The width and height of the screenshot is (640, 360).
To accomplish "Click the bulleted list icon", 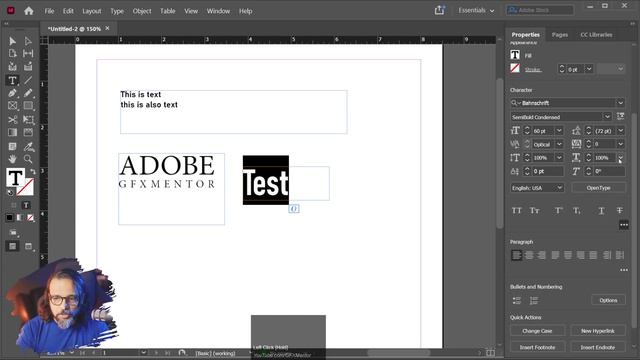I will point(517,301).
